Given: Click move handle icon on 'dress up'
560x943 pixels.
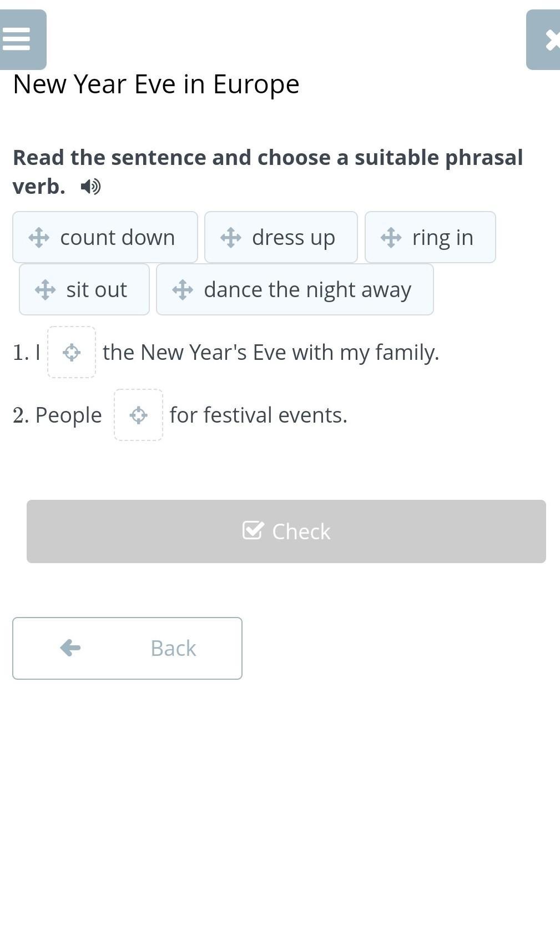Looking at the screenshot, I should (231, 238).
